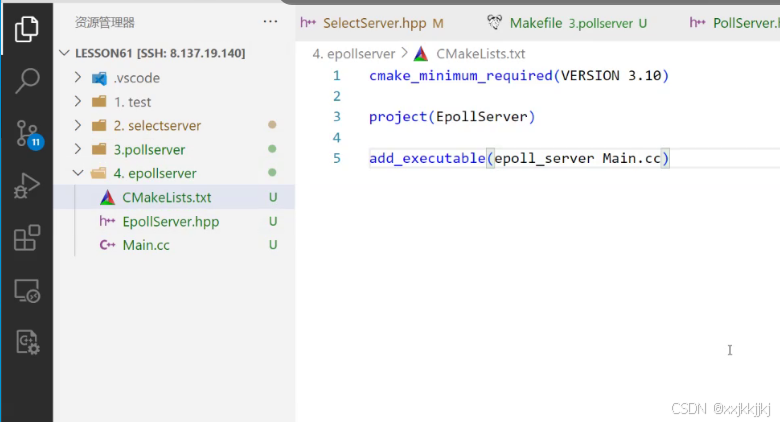The image size is (780, 422).
Task: Switch to the SelectServer.hpp tab
Action: [x=372, y=23]
